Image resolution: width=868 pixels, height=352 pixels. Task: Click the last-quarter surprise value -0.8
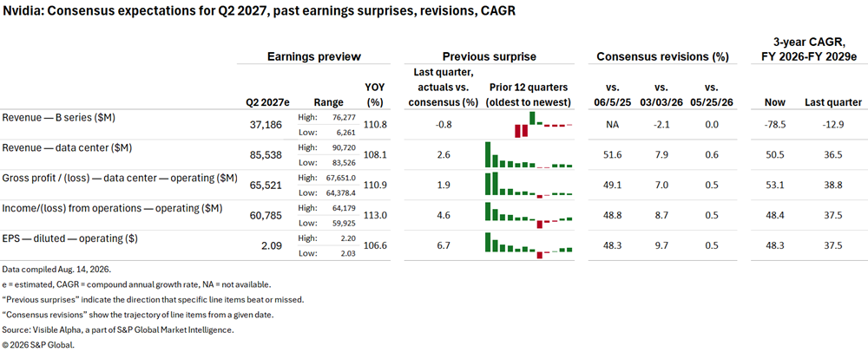coord(444,125)
